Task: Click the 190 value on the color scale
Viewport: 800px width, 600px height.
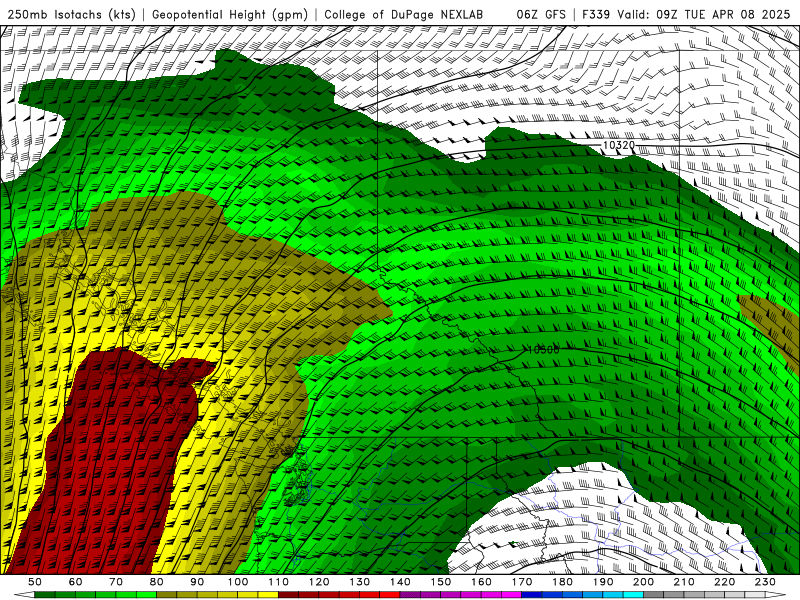Action: click(603, 582)
